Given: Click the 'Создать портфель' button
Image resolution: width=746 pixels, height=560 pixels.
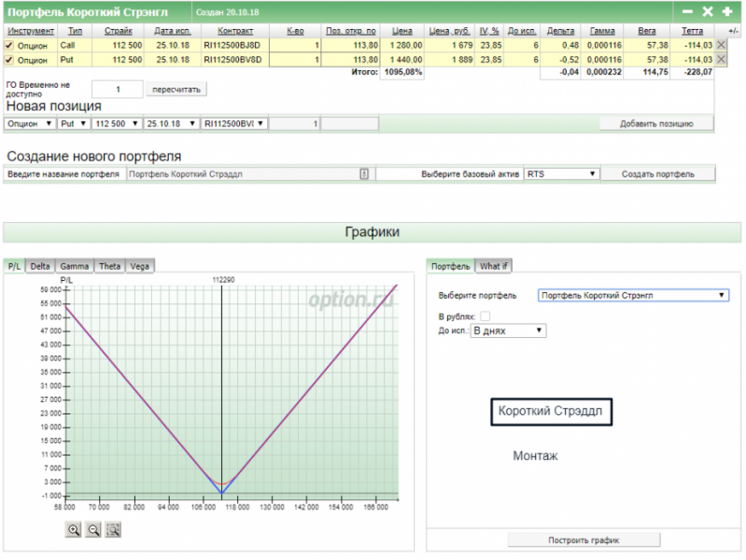Looking at the screenshot, I should pyautogui.click(x=657, y=175).
